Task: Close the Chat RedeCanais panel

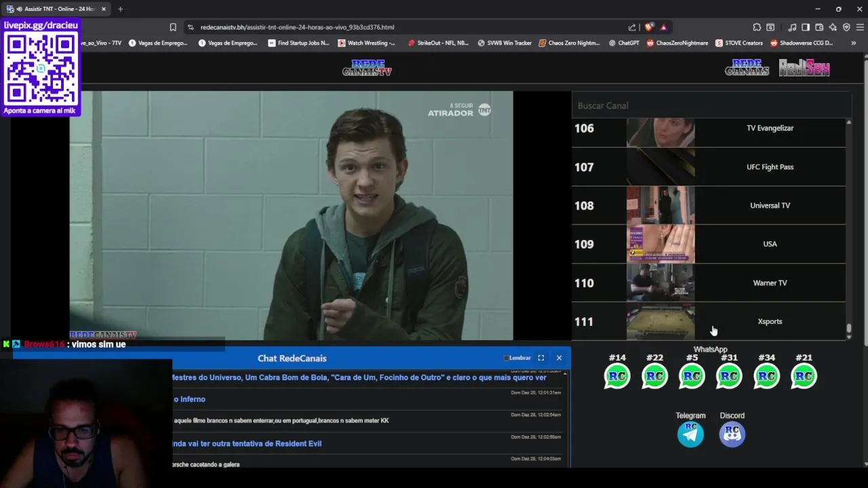Action: [559, 358]
